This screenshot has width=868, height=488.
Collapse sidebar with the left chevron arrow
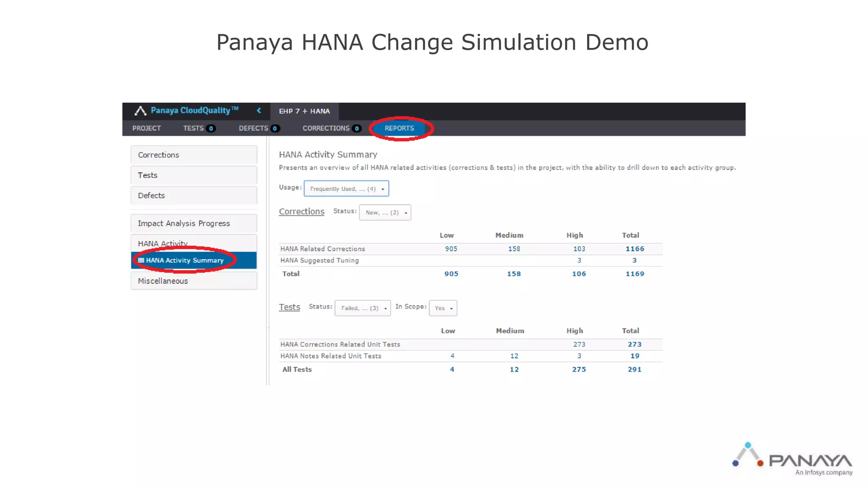(x=259, y=111)
